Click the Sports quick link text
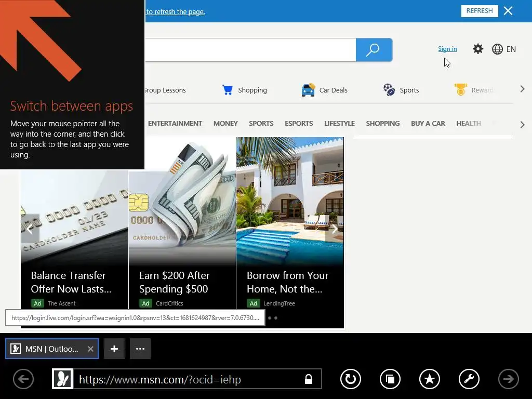Screen dimensions: 532x399 point(409,90)
